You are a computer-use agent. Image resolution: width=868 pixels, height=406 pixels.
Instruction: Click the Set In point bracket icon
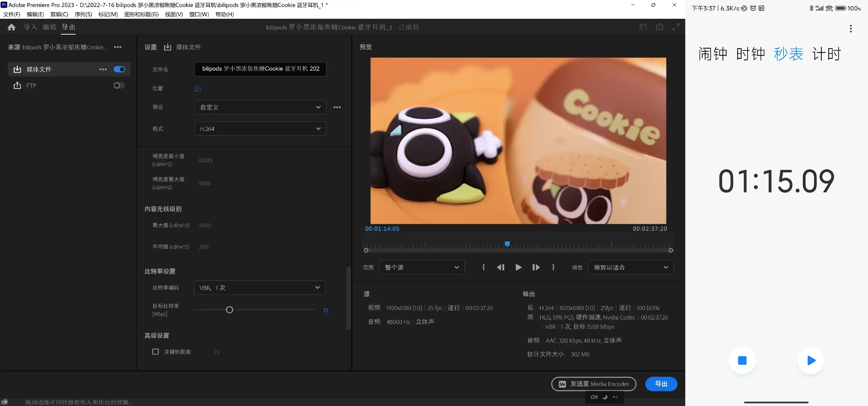tap(483, 267)
